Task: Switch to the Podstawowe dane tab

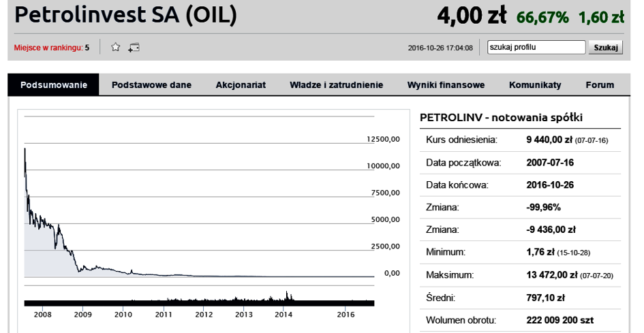Action: (151, 85)
